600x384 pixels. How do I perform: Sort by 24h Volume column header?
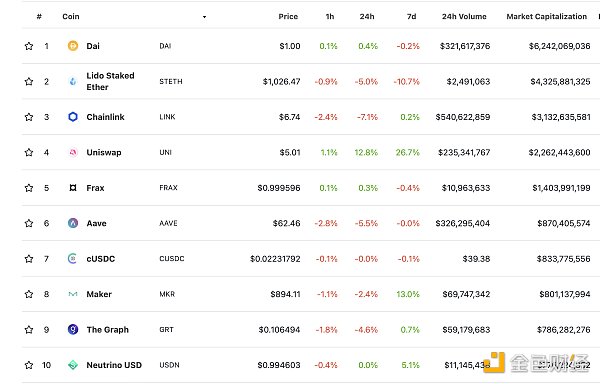tap(464, 16)
